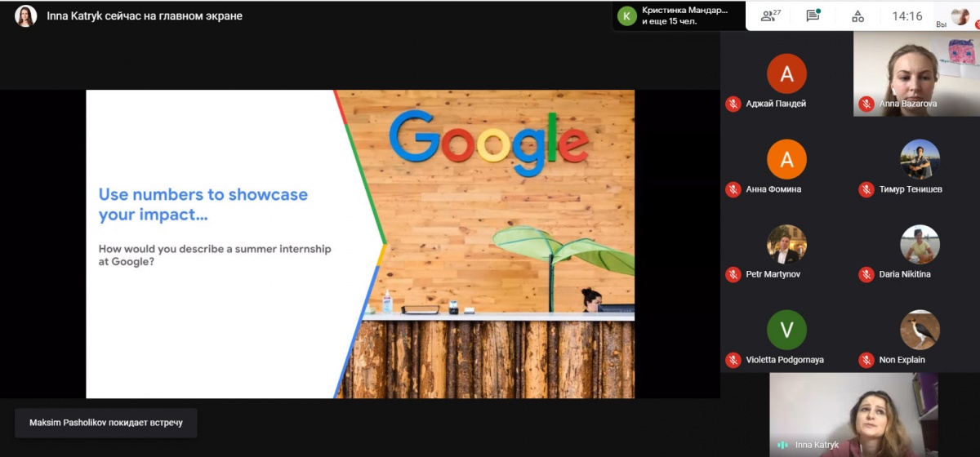Select Anna Bazarova's video tile
This screenshot has height=457, width=980.
(x=916, y=73)
